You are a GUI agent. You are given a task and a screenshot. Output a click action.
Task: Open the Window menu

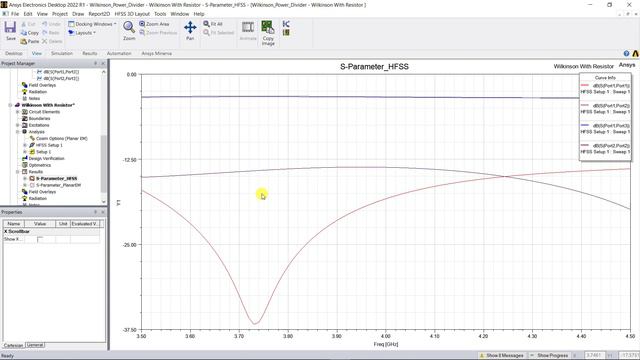(180, 14)
